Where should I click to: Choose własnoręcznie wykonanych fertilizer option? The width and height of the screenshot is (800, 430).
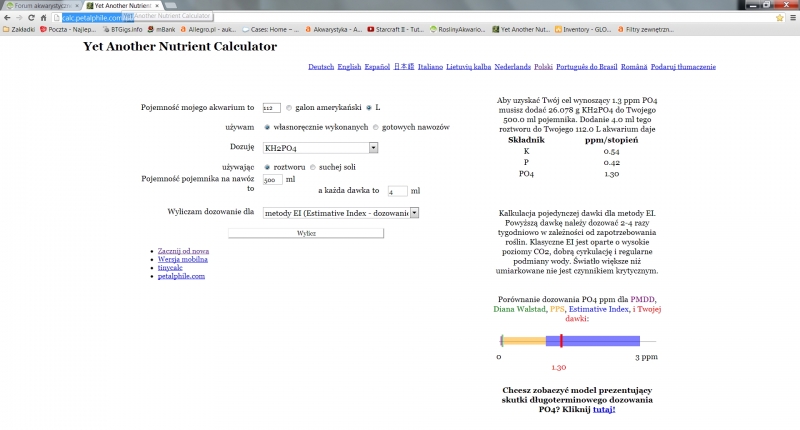pyautogui.click(x=267, y=127)
